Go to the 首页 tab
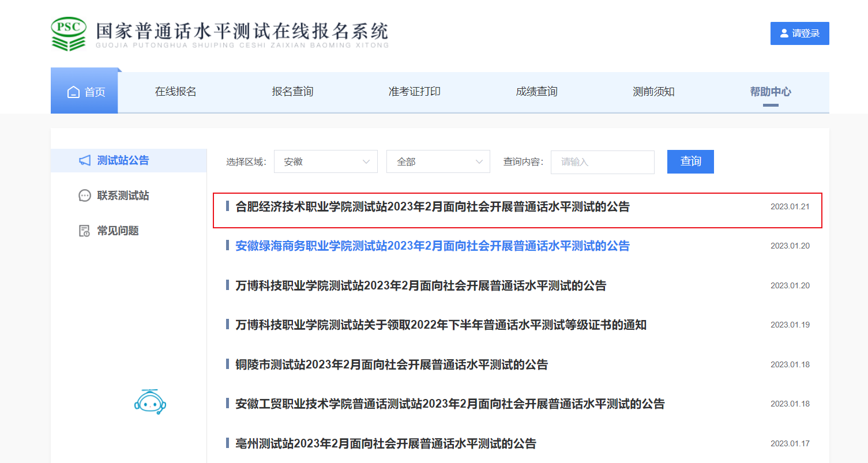This screenshot has height=463, width=868. pos(84,91)
